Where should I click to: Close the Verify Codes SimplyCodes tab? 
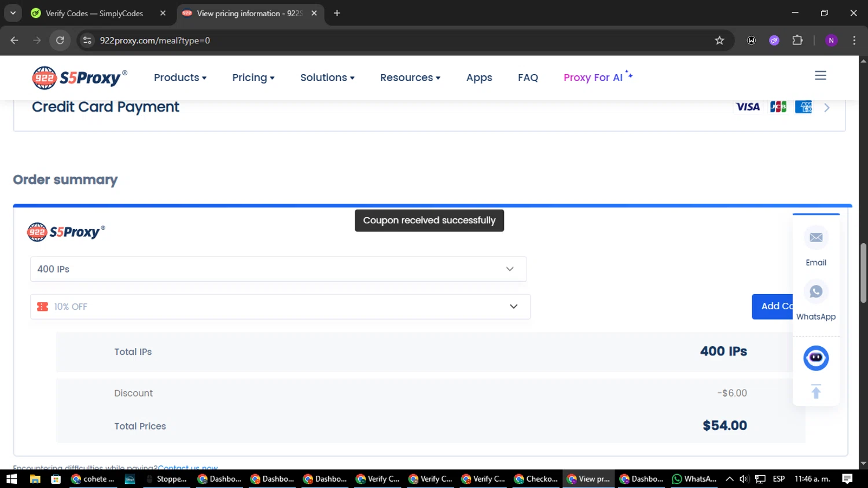[163, 13]
